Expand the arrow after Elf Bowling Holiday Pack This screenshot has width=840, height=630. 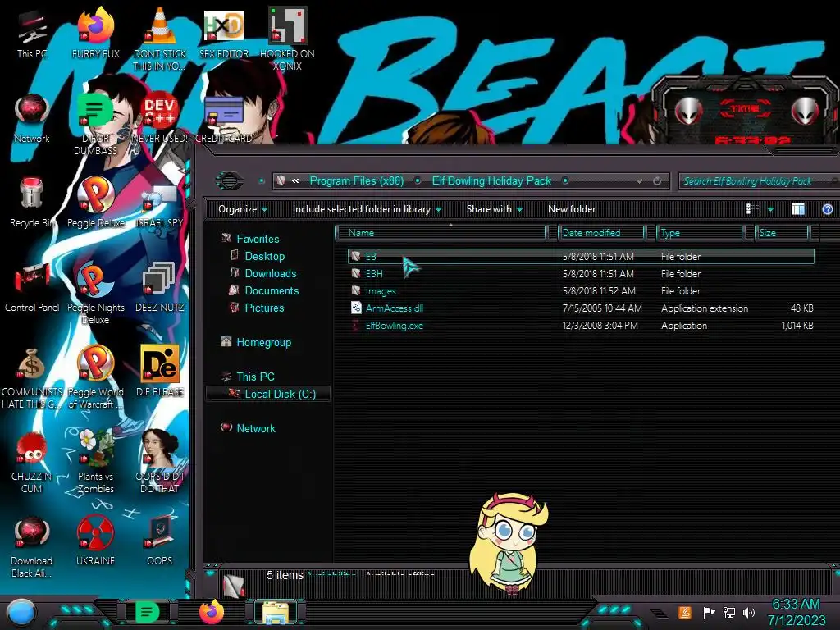coord(564,181)
